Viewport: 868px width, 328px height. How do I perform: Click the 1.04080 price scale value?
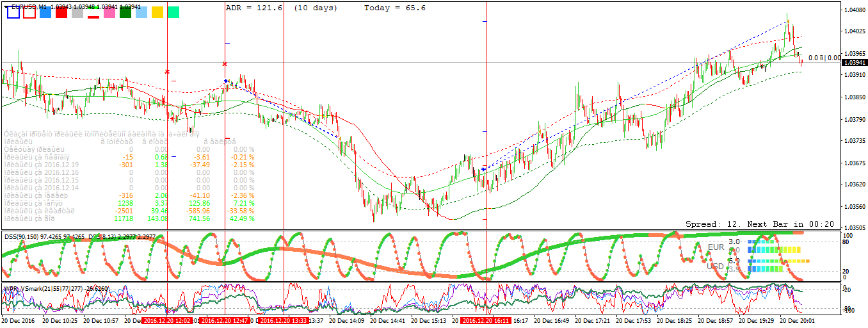tap(855, 10)
